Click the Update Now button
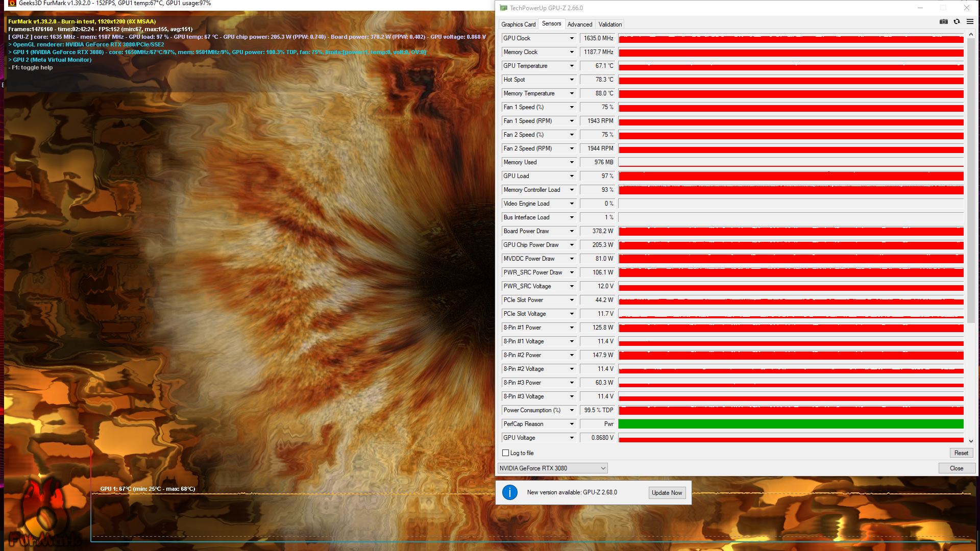980x551 pixels. point(667,493)
